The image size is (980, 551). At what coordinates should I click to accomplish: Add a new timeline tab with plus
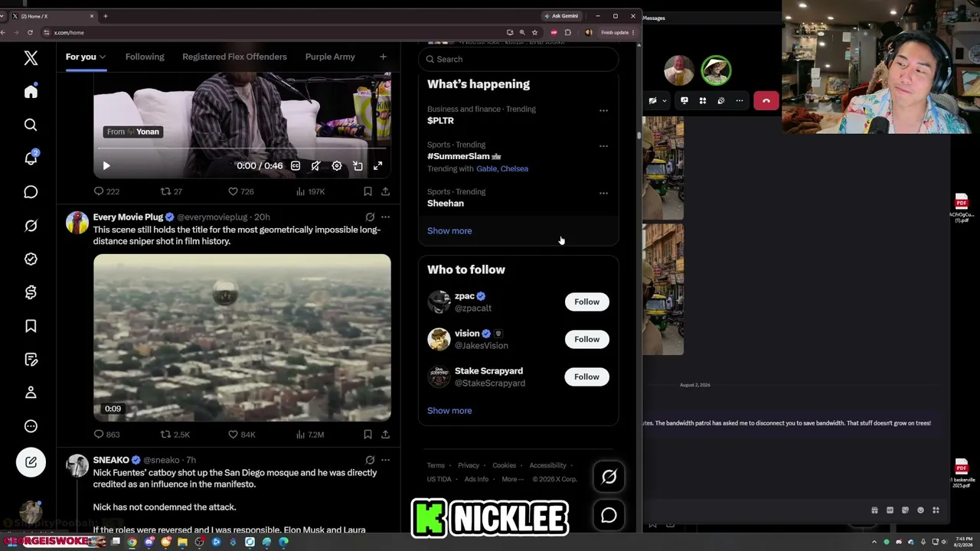tap(383, 57)
